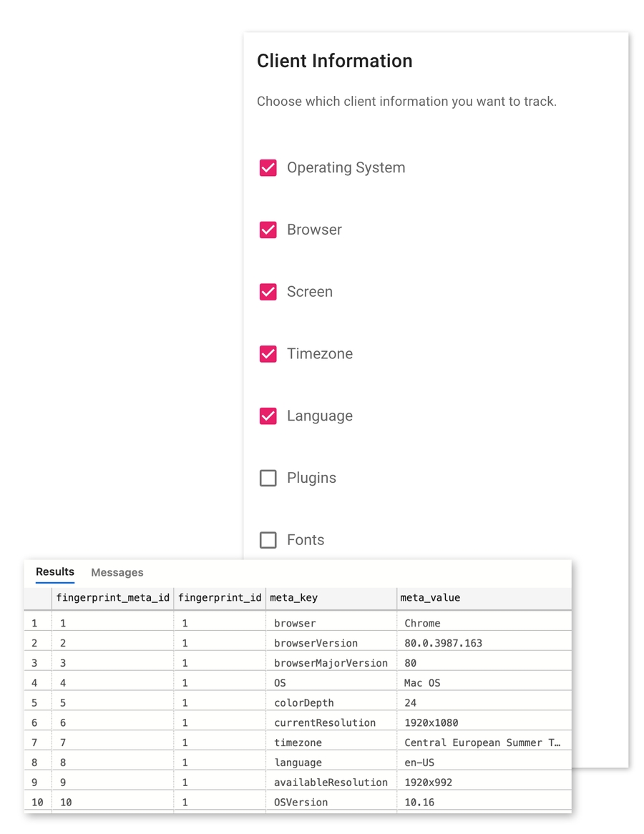Uncheck the Language checkbox

pyautogui.click(x=268, y=416)
